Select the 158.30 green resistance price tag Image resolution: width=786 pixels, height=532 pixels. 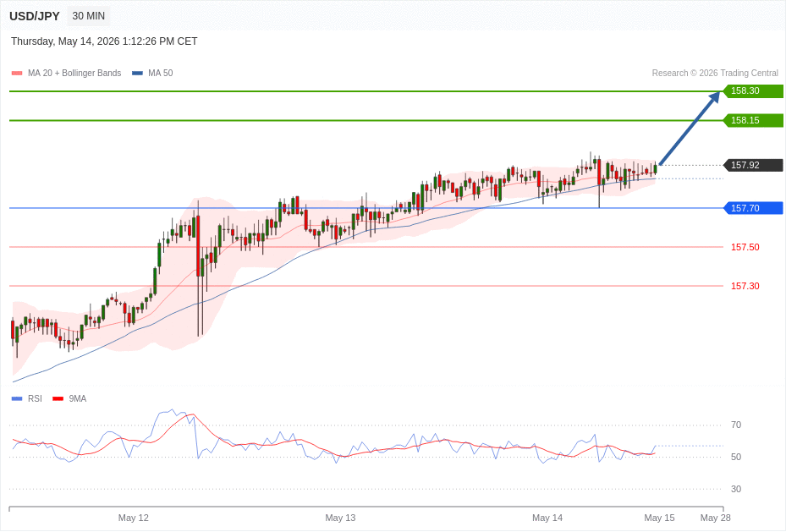click(x=753, y=91)
